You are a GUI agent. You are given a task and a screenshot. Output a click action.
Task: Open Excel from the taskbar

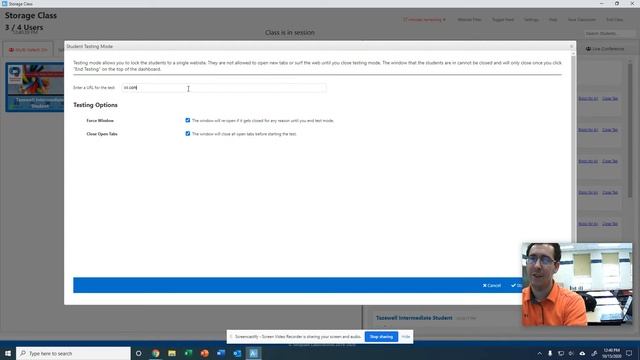click(x=188, y=353)
